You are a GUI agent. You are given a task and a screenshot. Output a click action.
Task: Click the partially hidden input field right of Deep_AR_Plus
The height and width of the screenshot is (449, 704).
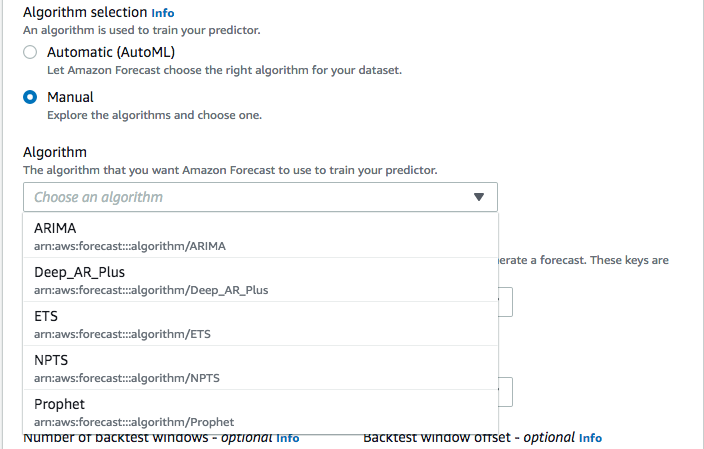click(506, 302)
